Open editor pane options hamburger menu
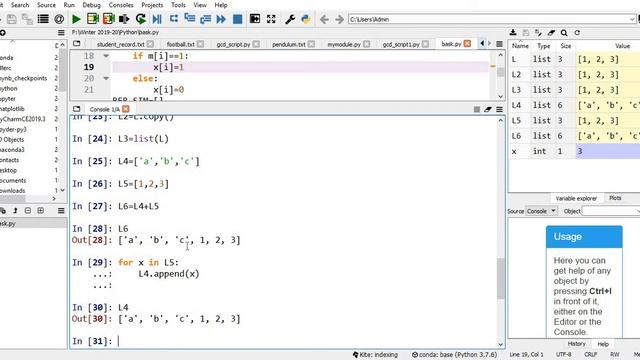The width and height of the screenshot is (640, 360). click(499, 44)
